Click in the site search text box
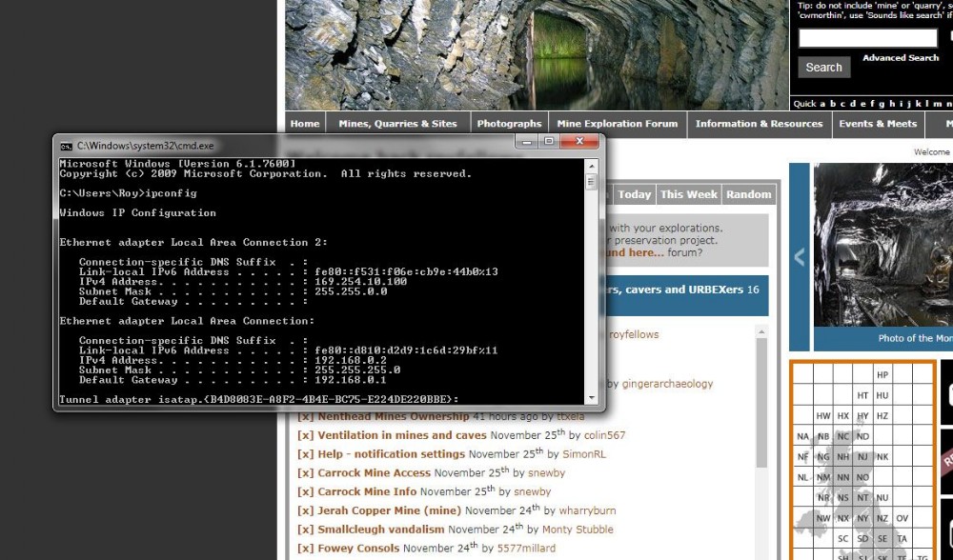Viewport: 953px width, 560px height. pos(867,38)
